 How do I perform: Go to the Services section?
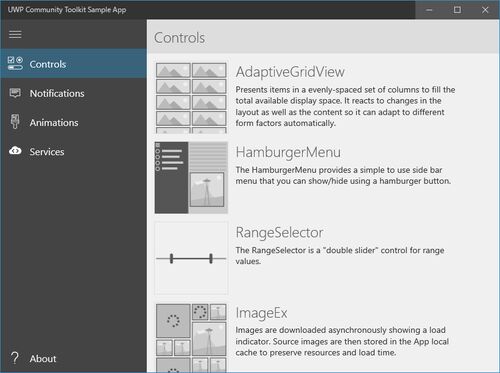47,152
